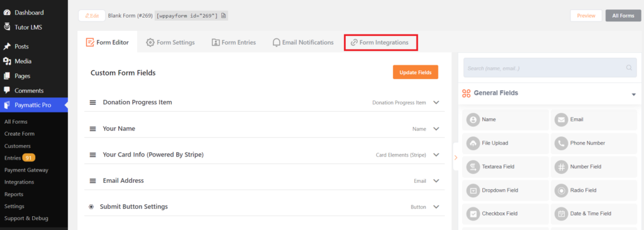The height and width of the screenshot is (230, 644).
Task: Open All Forms in Paymattic submenu
Action: coord(16,121)
